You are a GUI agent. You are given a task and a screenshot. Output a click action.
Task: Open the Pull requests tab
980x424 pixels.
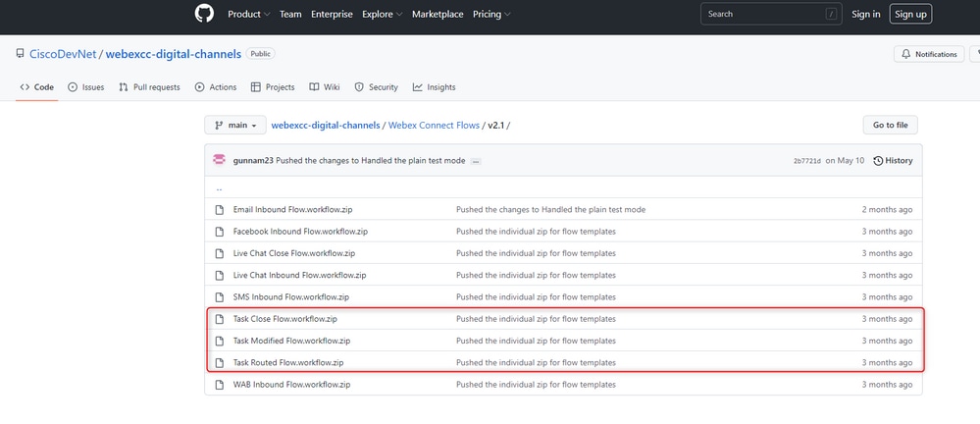149,87
